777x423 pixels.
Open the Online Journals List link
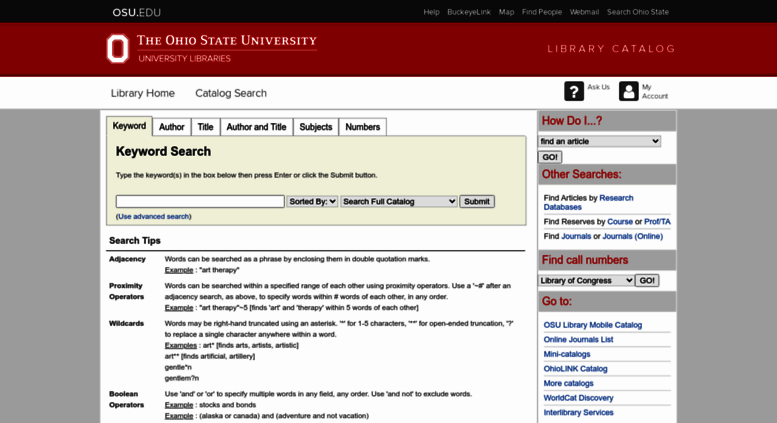point(578,339)
